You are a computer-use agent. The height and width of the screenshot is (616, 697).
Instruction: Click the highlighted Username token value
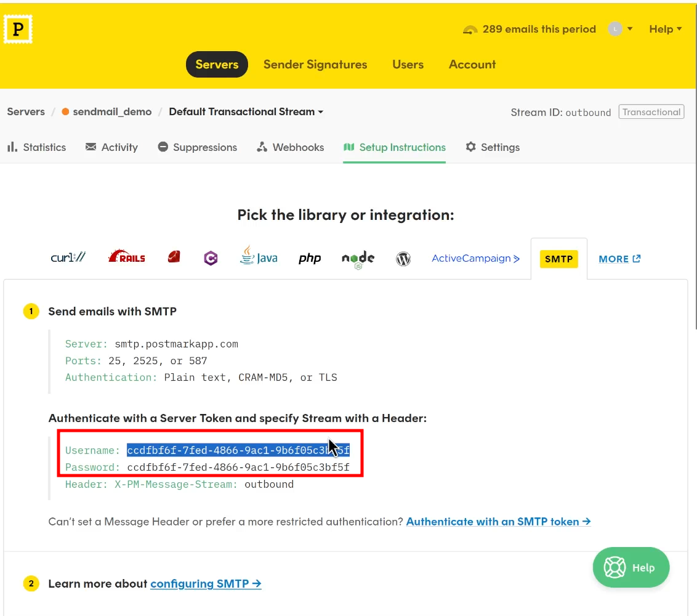(x=238, y=450)
